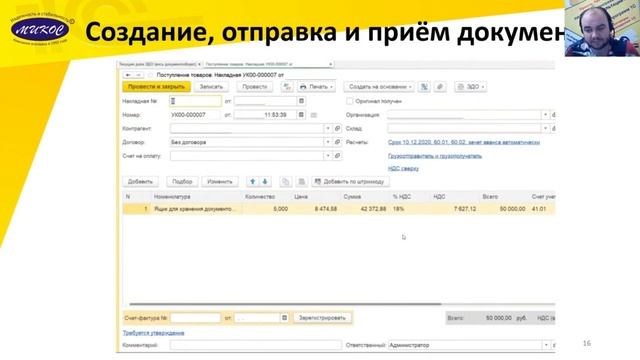Screen dimensions: 640x360
Task: Expand the Счет на оплату dropdown arrow
Action: click(x=328, y=156)
